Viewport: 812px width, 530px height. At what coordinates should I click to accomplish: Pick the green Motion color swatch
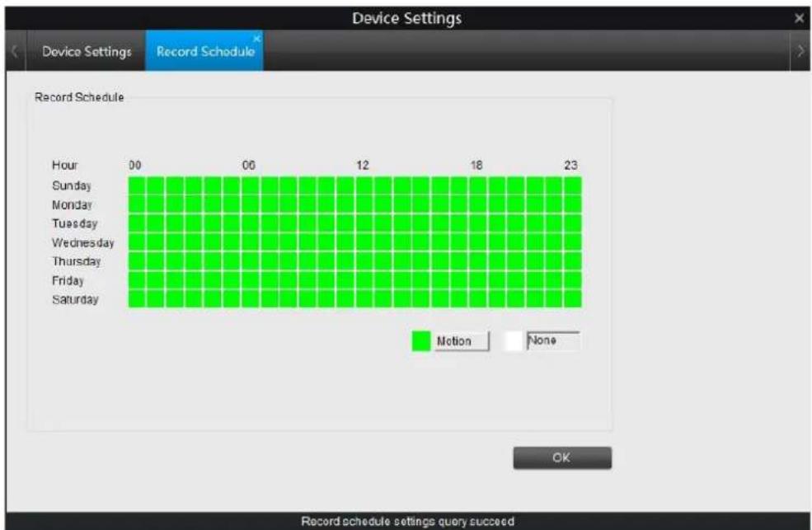pyautogui.click(x=421, y=341)
